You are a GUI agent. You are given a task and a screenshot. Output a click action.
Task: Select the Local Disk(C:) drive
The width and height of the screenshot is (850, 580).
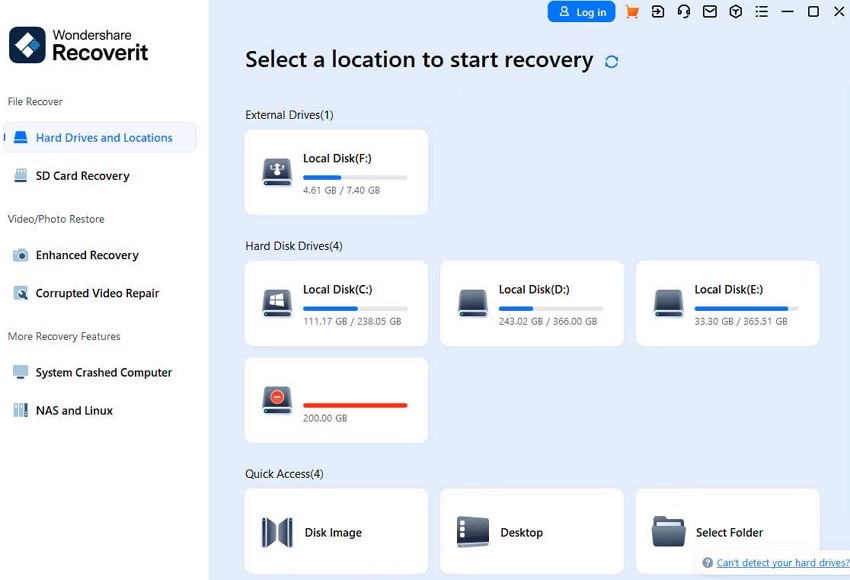(336, 303)
